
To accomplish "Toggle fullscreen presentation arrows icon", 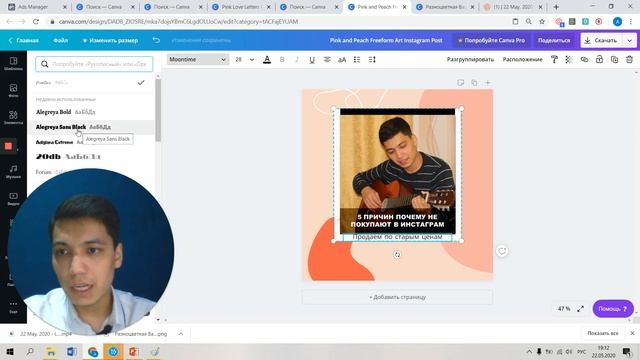I will (x=581, y=309).
